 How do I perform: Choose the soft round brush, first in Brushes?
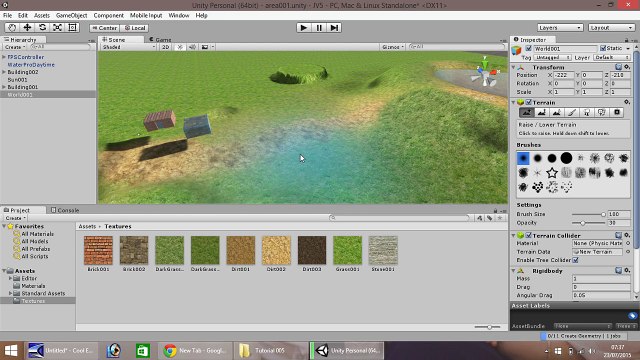click(x=523, y=158)
